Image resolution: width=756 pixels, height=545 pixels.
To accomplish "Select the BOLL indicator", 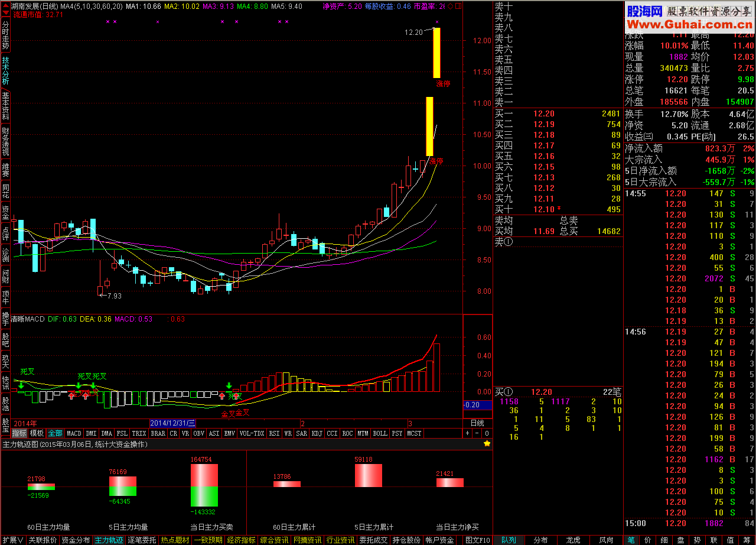I will (x=380, y=433).
